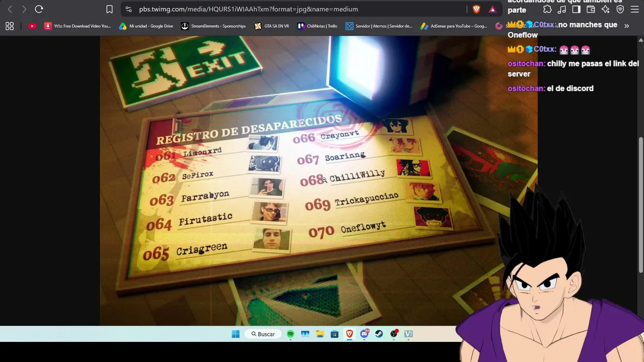This screenshot has height=362, width=644.
Task: Click the four-square grid icon in bookmarks bar
Action: pos(10,26)
